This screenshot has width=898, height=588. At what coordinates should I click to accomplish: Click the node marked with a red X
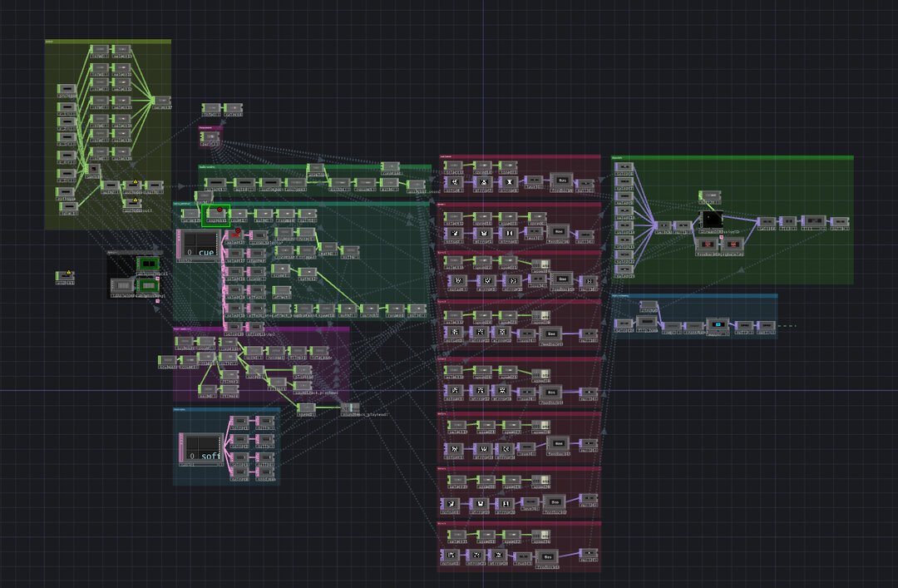pyautogui.click(x=235, y=234)
